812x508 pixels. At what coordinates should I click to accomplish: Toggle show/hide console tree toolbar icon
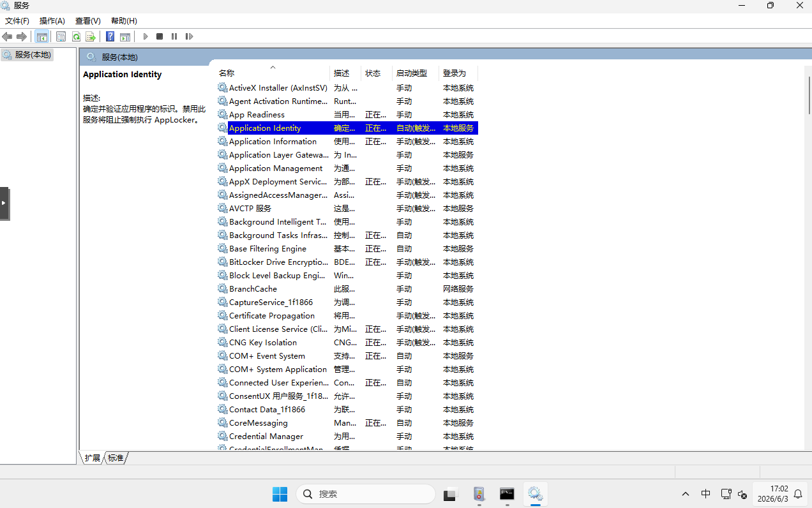point(42,36)
